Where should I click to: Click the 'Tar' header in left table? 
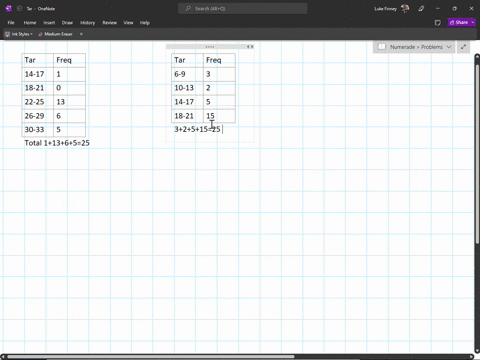pyautogui.click(x=38, y=60)
